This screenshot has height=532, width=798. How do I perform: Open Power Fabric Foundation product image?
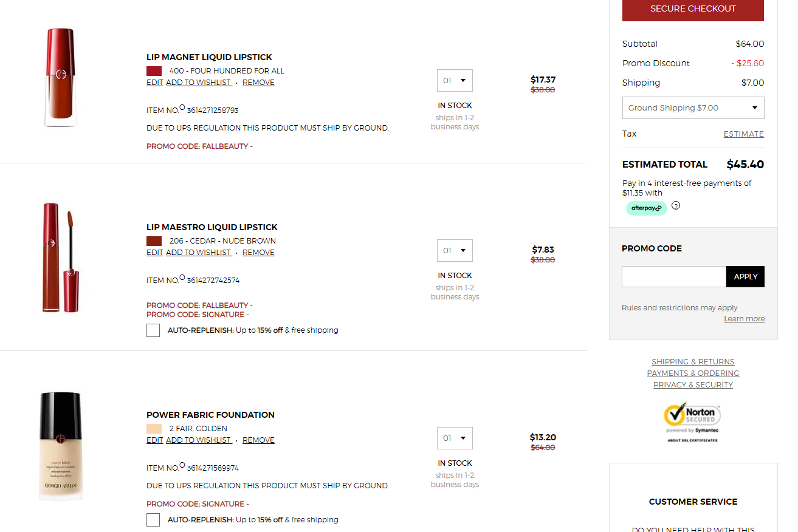[x=60, y=446]
